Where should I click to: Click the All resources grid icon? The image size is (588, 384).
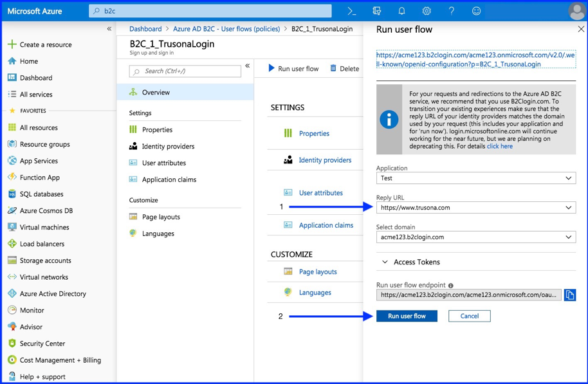coord(12,127)
